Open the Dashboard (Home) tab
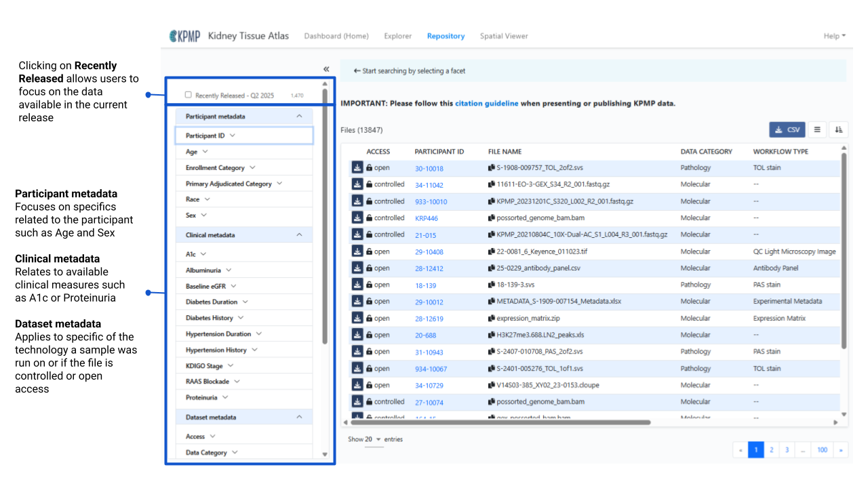 tap(336, 36)
